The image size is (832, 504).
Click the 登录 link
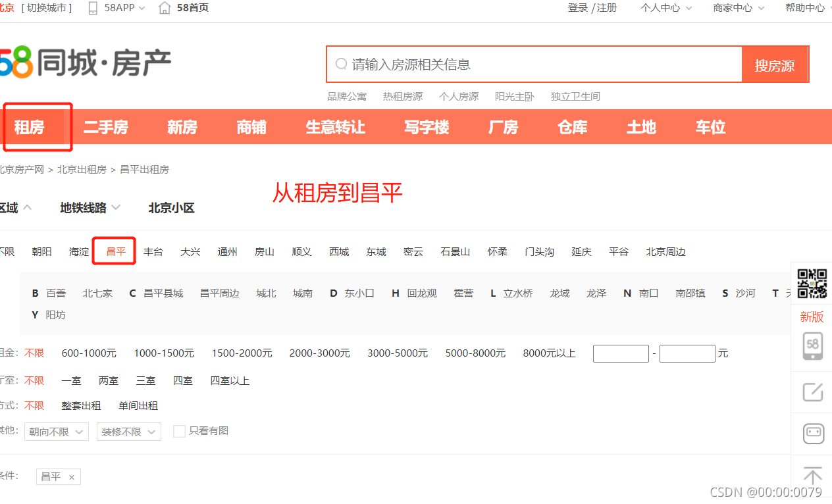pos(577,8)
